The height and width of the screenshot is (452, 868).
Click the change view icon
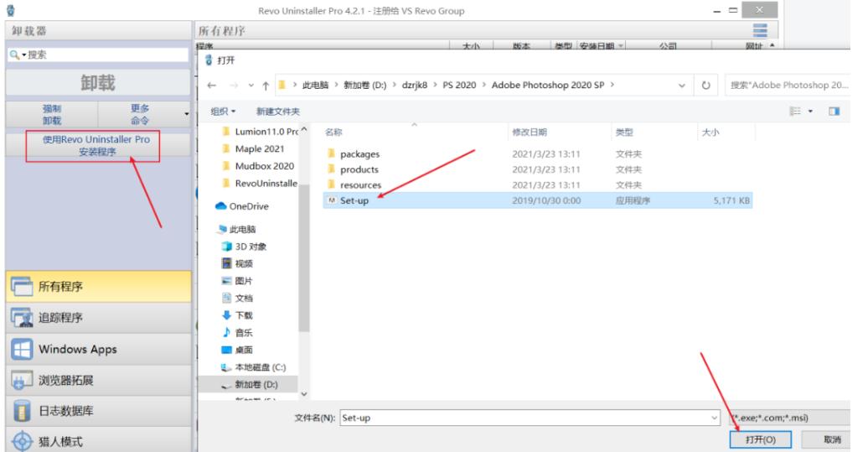[x=795, y=112]
